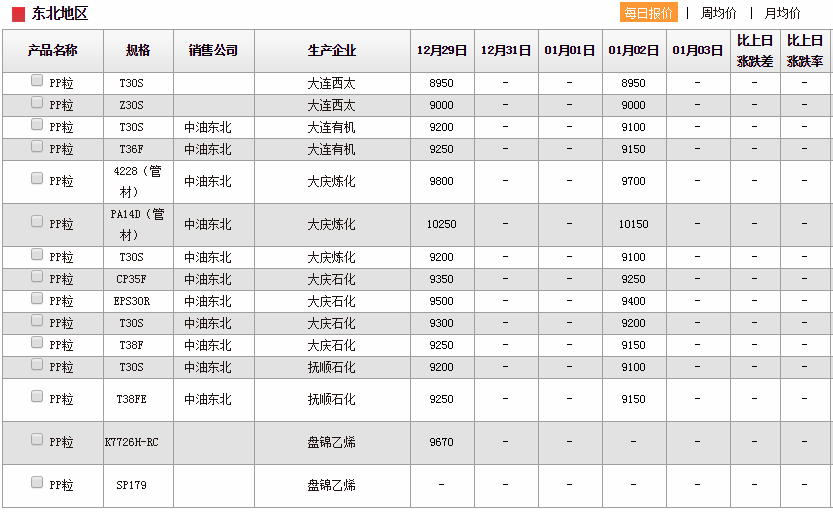Switch to the 每日报价 tab
833x512 pixels.
649,13
